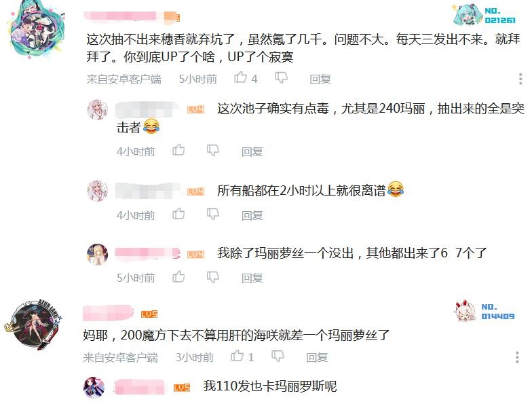This screenshot has width=532, height=404.
Task: Dislike the reply about 2小时以上 ships
Action: 213,214
